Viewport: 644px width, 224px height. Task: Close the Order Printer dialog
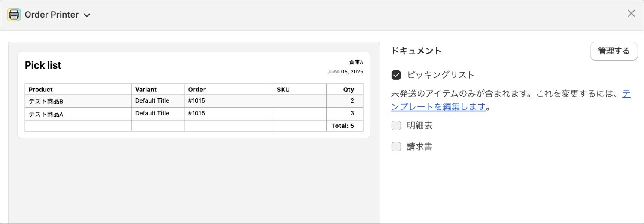click(631, 13)
